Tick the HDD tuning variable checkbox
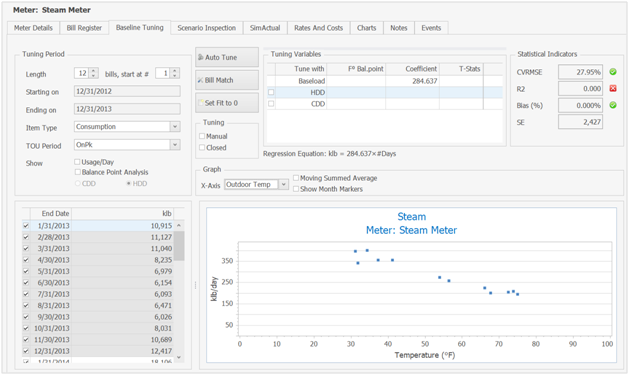 coord(271,92)
